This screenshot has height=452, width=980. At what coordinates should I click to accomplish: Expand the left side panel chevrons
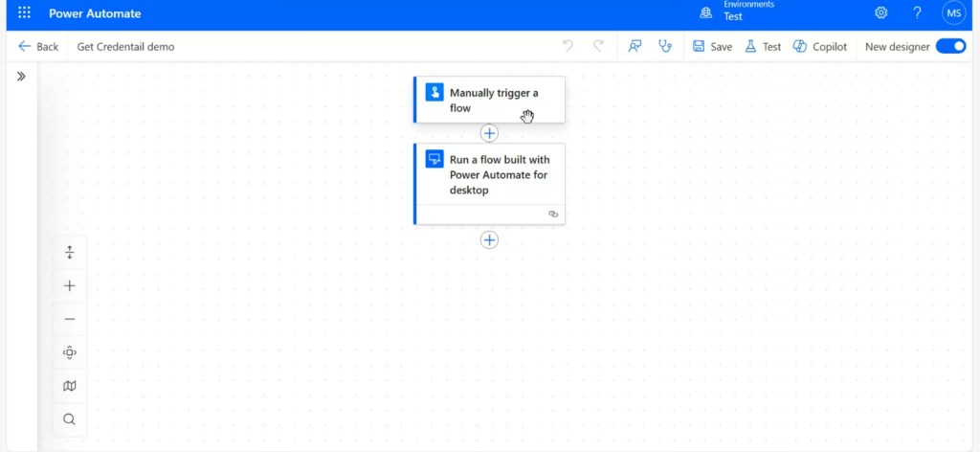(x=21, y=77)
